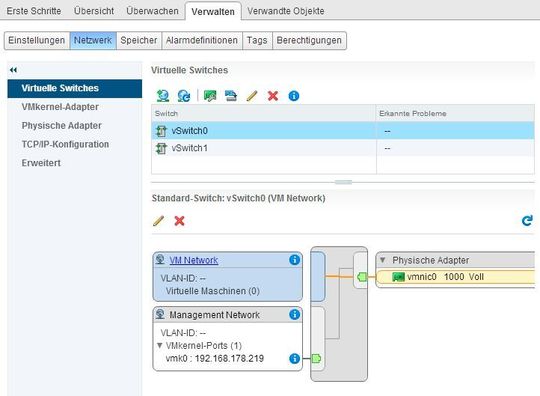
Task: Open the Verwandte Objekte tab
Action: pos(285,11)
